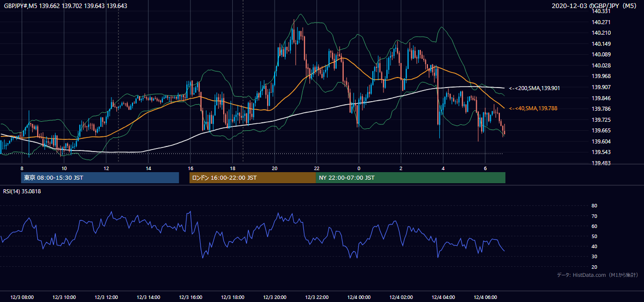Click price axis value 140.149
This screenshot has height=302, width=644.
pos(601,44)
